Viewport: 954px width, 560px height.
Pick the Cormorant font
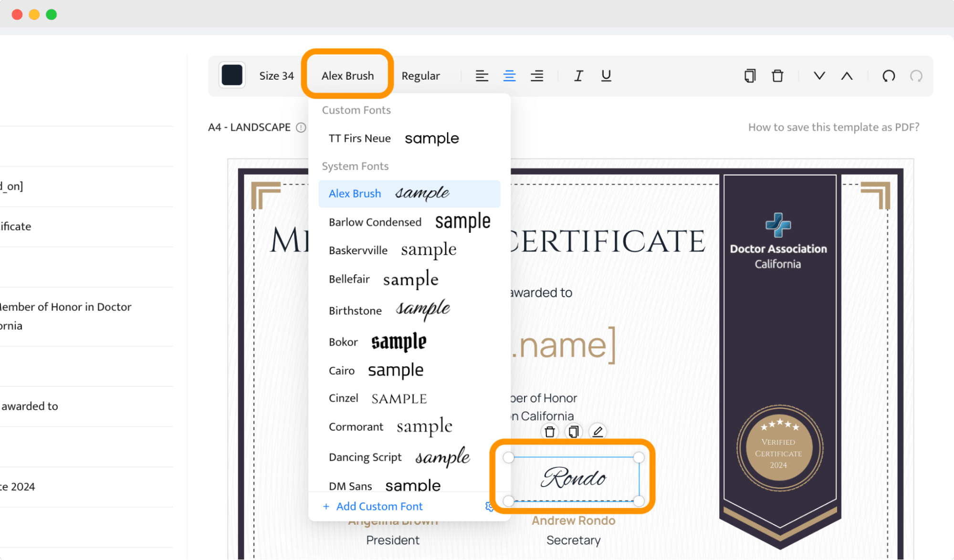[x=409, y=427]
